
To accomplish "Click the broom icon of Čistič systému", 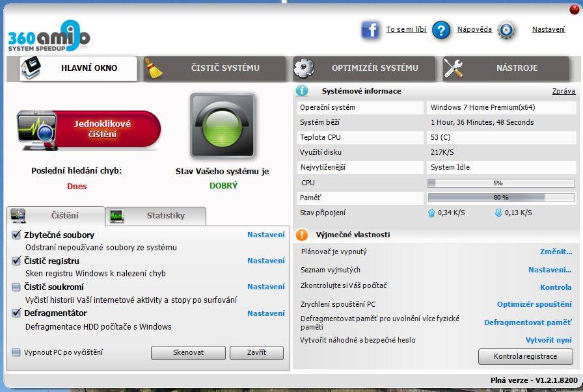I will 153,68.
